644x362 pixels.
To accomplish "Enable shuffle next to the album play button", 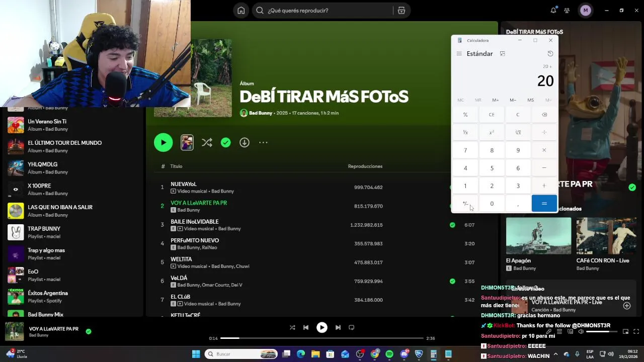I will coord(207,143).
